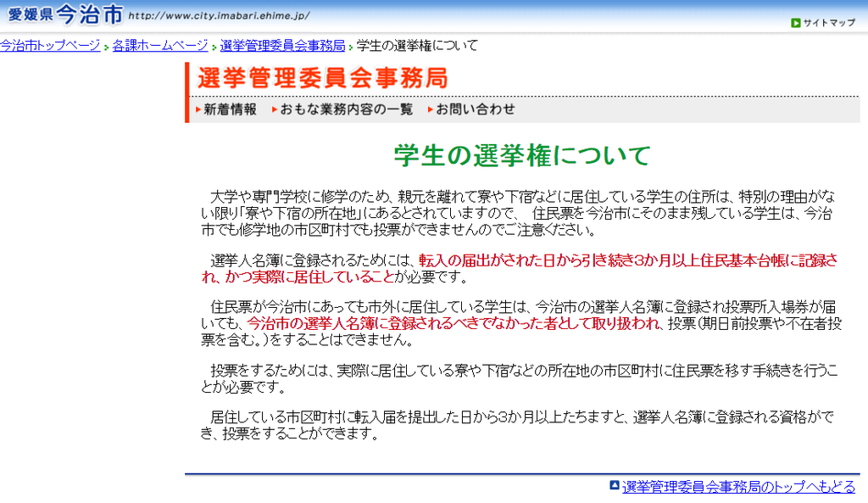Click the breadcrumb arrow after 選挙管理委員会事務局

pyautogui.click(x=350, y=46)
